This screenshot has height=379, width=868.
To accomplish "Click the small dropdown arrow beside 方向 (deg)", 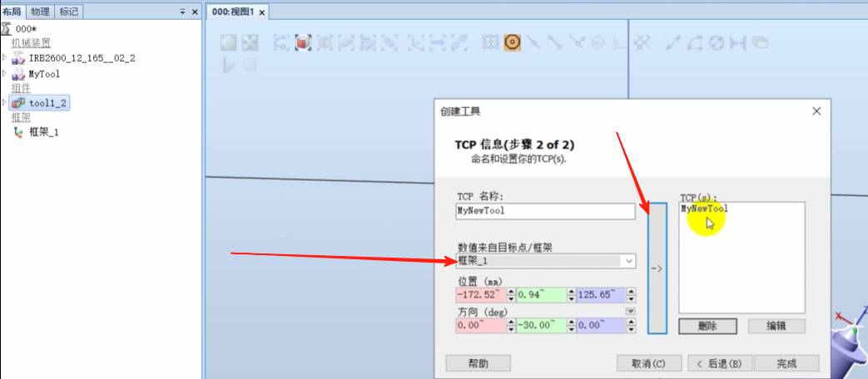I will [631, 311].
